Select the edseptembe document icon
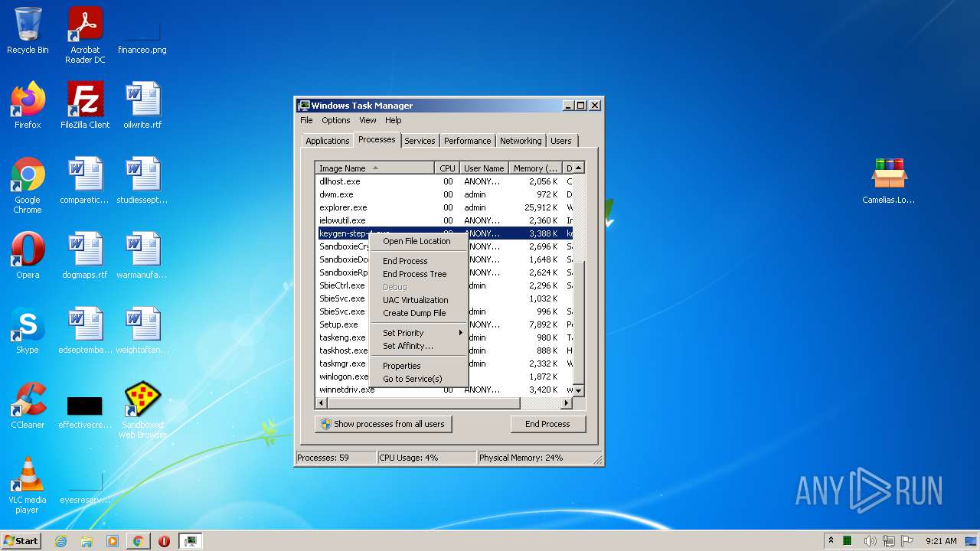This screenshot has height=551, width=980. [85, 331]
